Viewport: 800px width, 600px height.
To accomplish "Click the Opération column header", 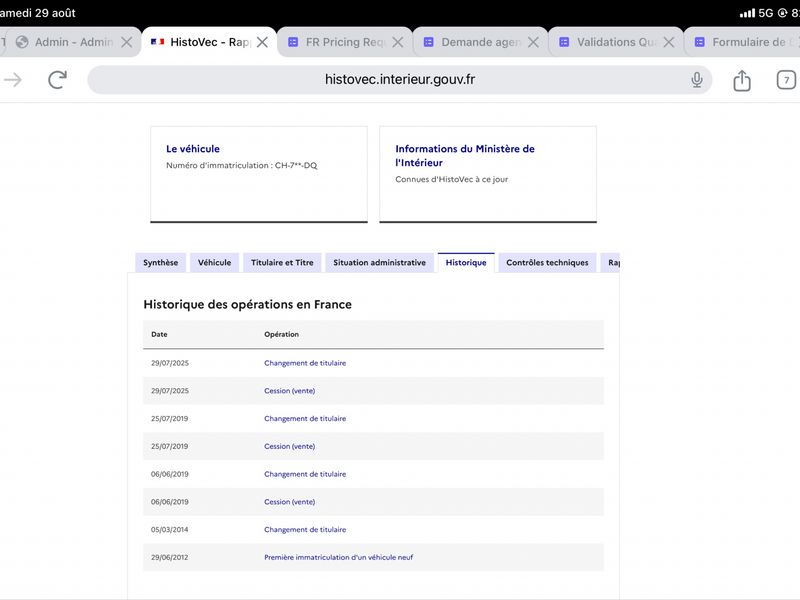I will [x=282, y=335].
